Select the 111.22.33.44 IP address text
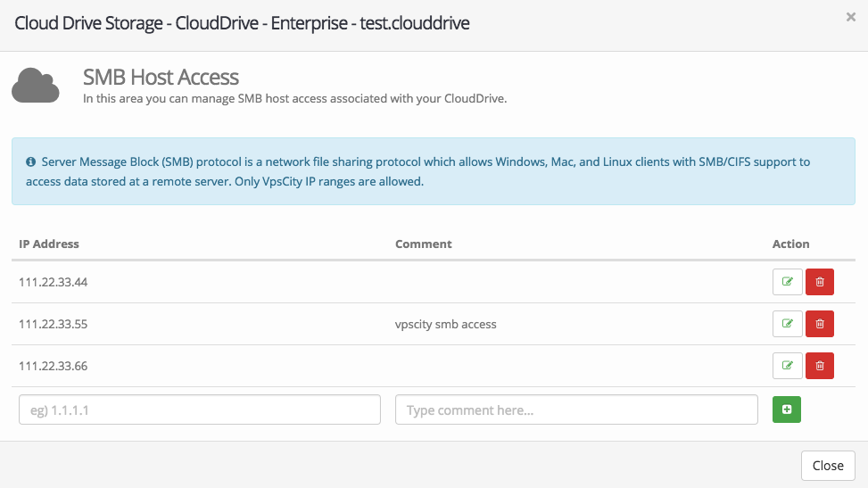The height and width of the screenshot is (488, 868). [53, 282]
